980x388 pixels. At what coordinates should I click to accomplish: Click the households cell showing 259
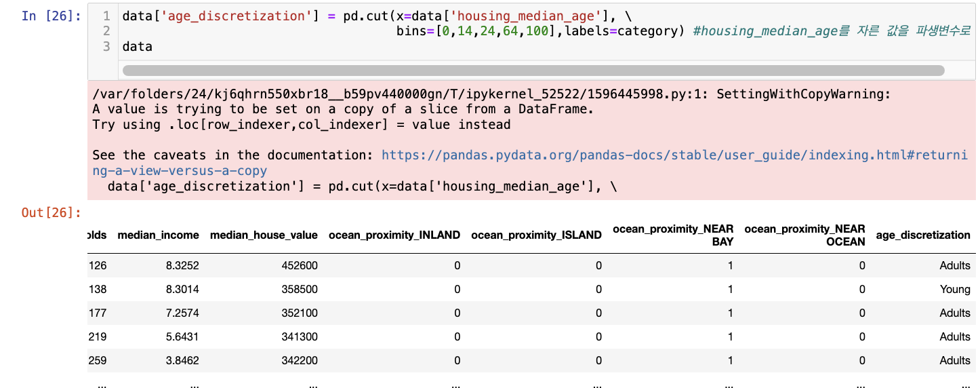coord(98,361)
